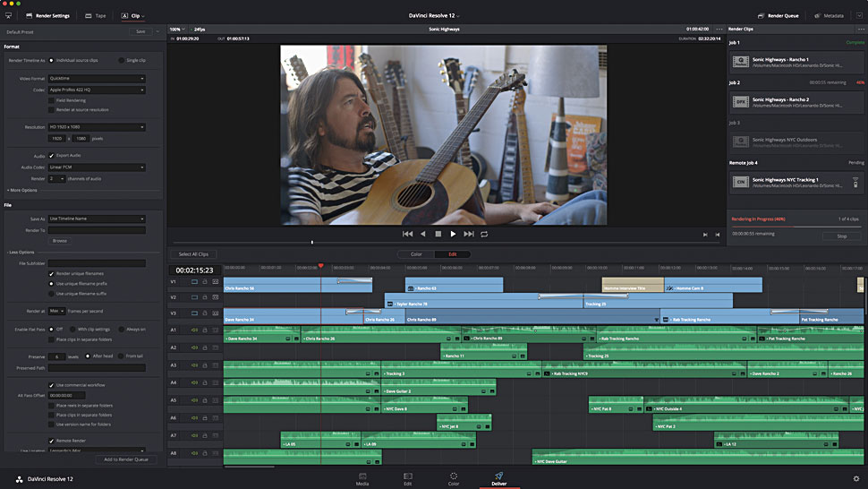Expand the Codec Apple ProRes 422 HQ dropdown
Viewport: 868px width, 489px height.
97,90
